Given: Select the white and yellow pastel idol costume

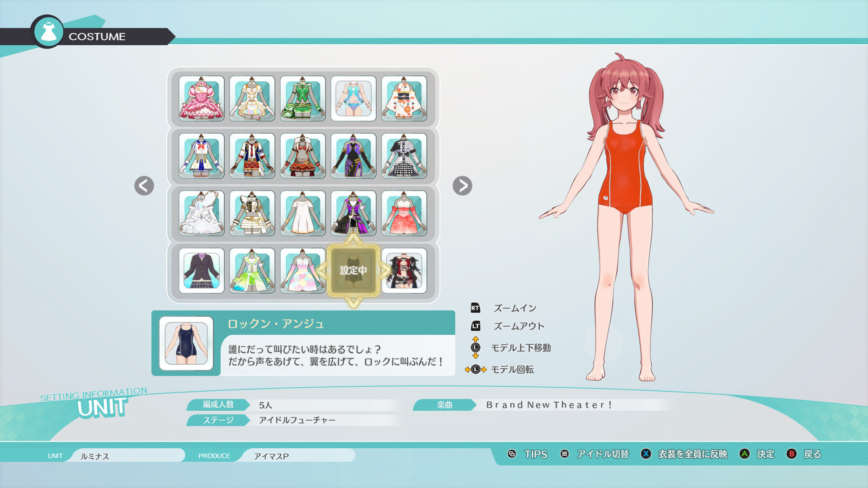Looking at the screenshot, I should point(252,99).
